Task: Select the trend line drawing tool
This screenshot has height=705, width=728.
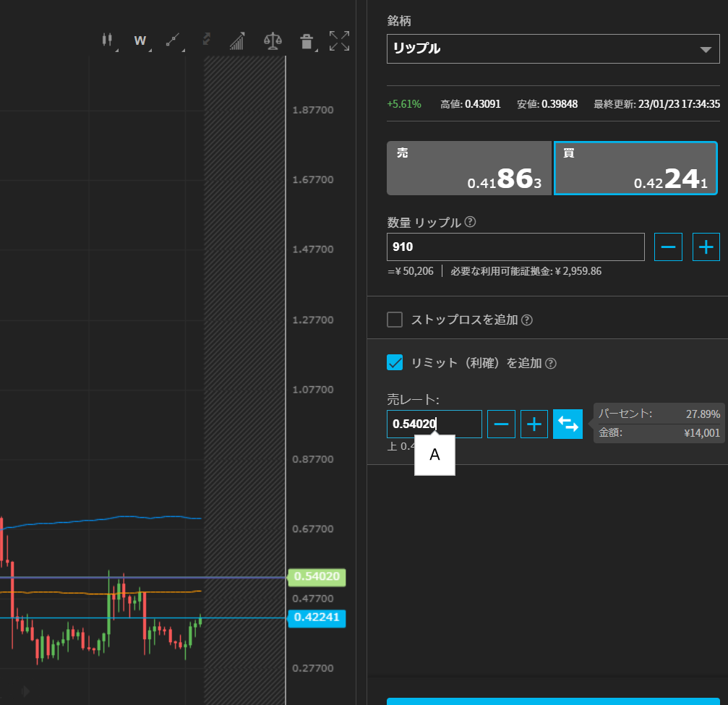Action: point(172,40)
